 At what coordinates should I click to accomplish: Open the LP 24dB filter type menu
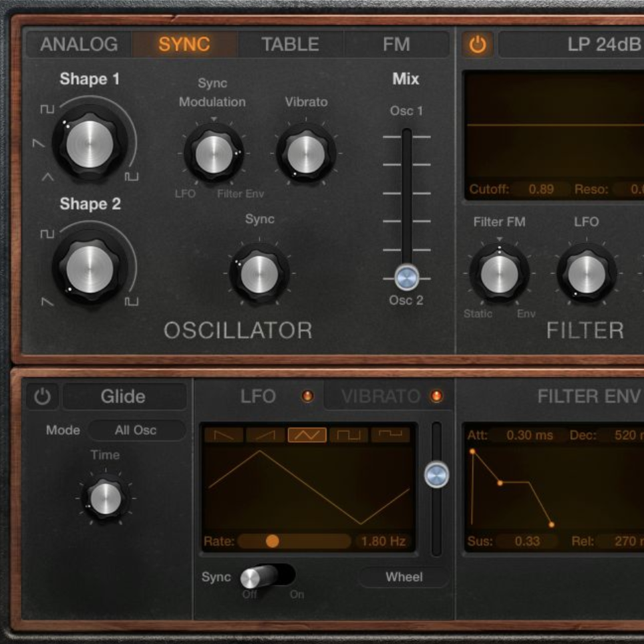pyautogui.click(x=581, y=45)
